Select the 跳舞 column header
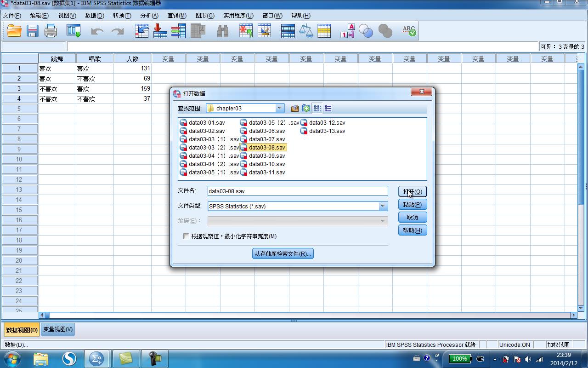 point(57,58)
